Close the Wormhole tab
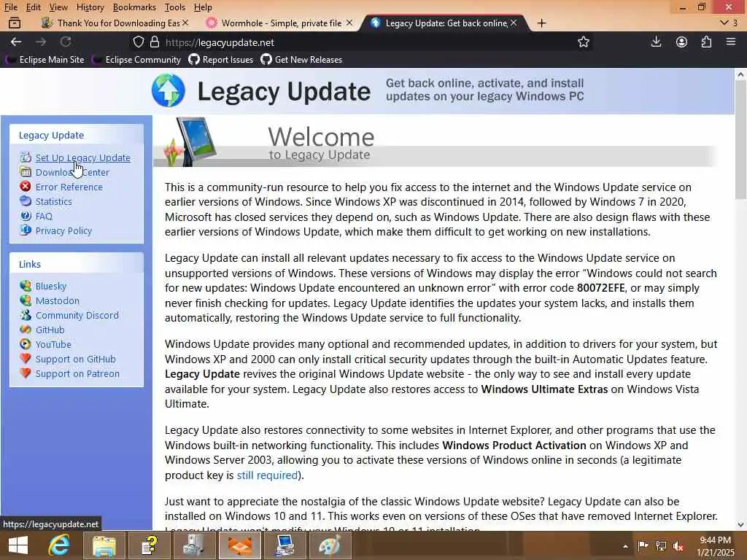This screenshot has width=747, height=560. point(349,23)
